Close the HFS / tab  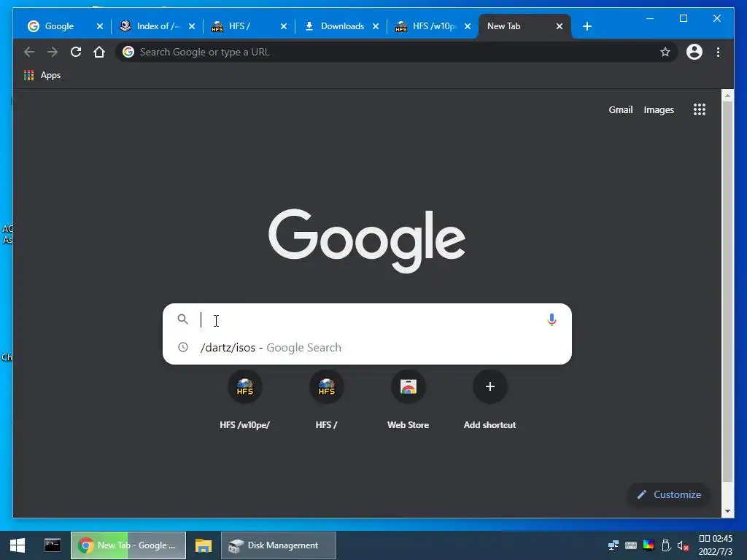pyautogui.click(x=284, y=26)
